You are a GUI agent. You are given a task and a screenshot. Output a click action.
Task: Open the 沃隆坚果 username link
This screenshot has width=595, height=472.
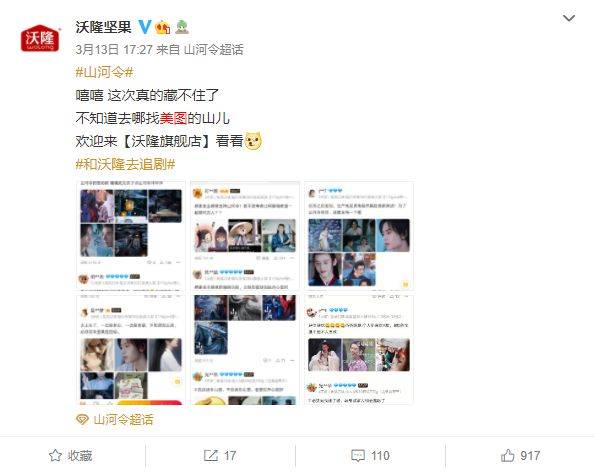(104, 27)
